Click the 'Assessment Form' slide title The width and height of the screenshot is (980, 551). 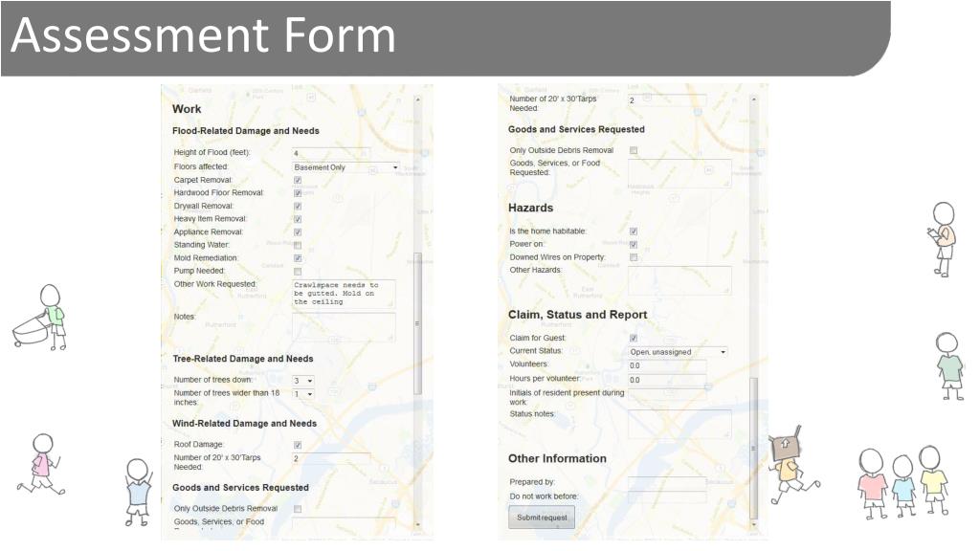pyautogui.click(x=204, y=35)
